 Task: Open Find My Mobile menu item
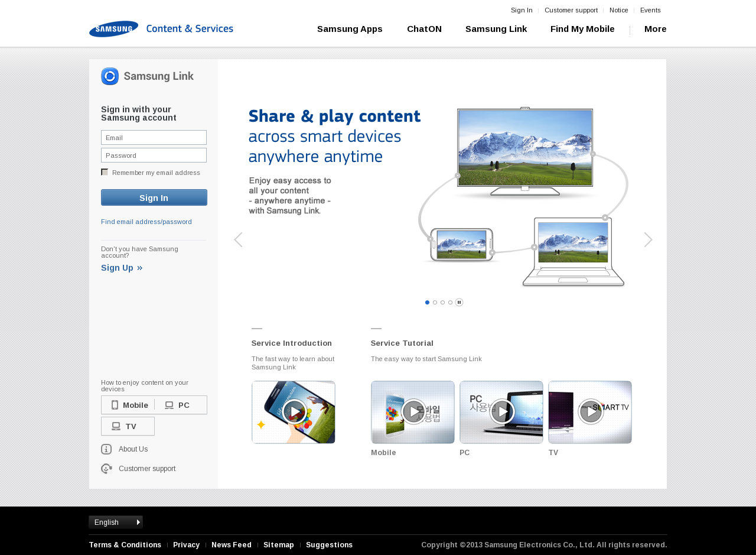click(582, 29)
